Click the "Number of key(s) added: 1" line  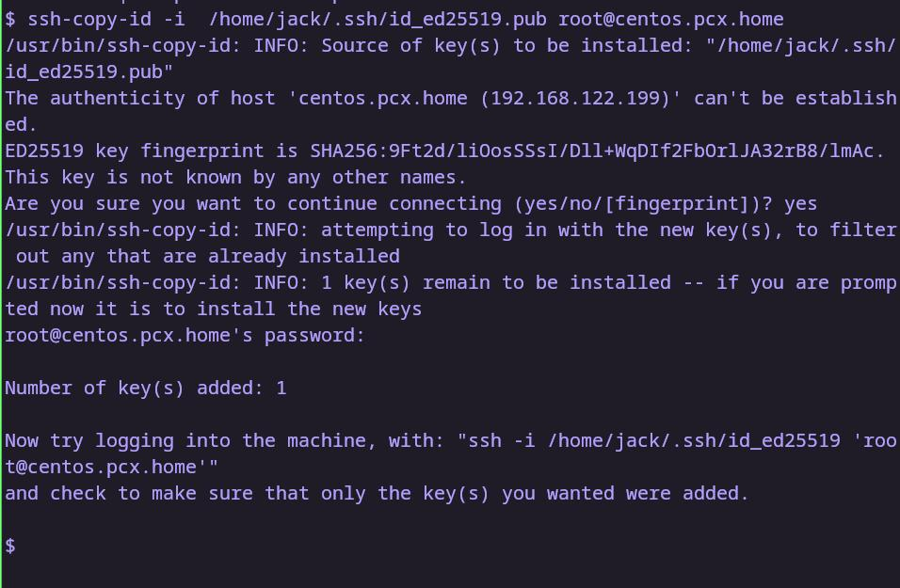click(146, 388)
